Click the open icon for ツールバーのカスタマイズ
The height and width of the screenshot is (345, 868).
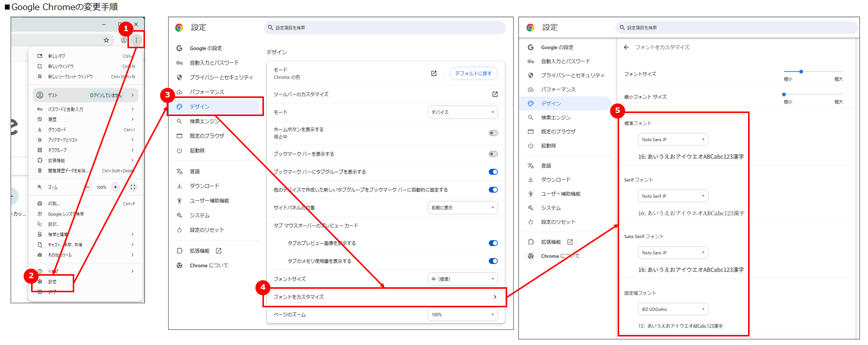(x=495, y=94)
